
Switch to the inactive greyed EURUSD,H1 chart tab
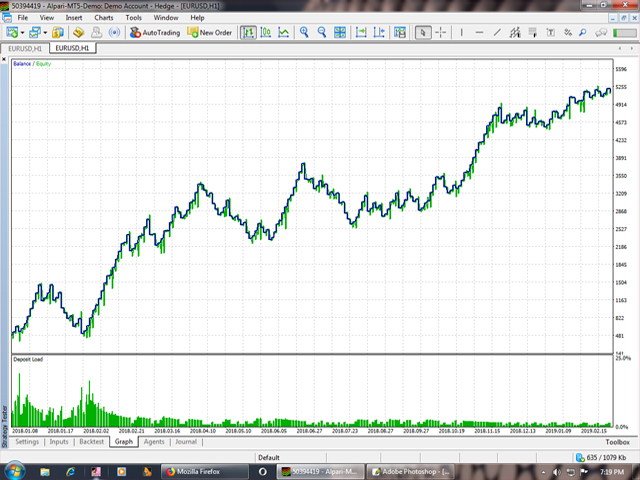[25, 48]
